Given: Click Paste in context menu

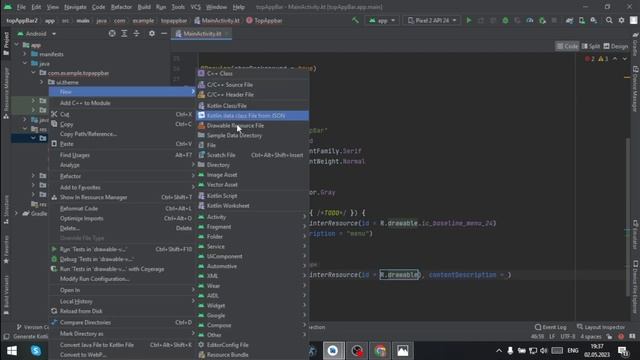Looking at the screenshot, I should click(x=122, y=144).
